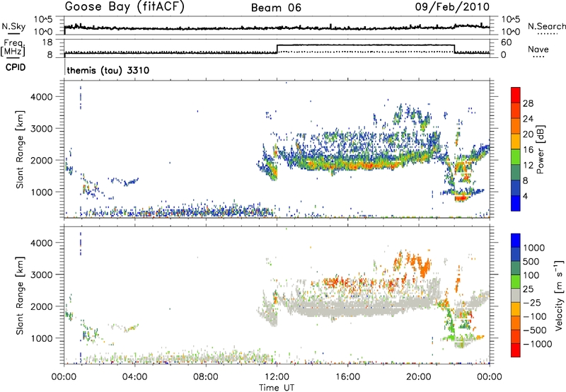Click the "500" label on Velocity colorbar

533,262
